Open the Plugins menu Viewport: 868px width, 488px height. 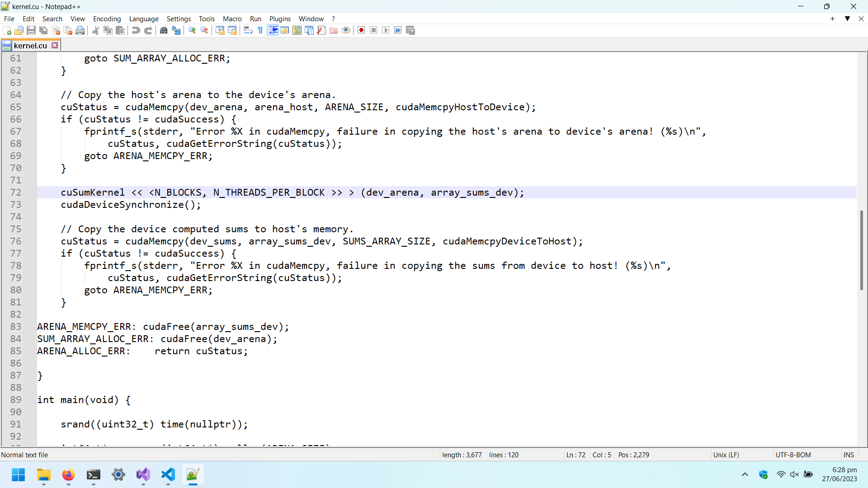pyautogui.click(x=280, y=19)
